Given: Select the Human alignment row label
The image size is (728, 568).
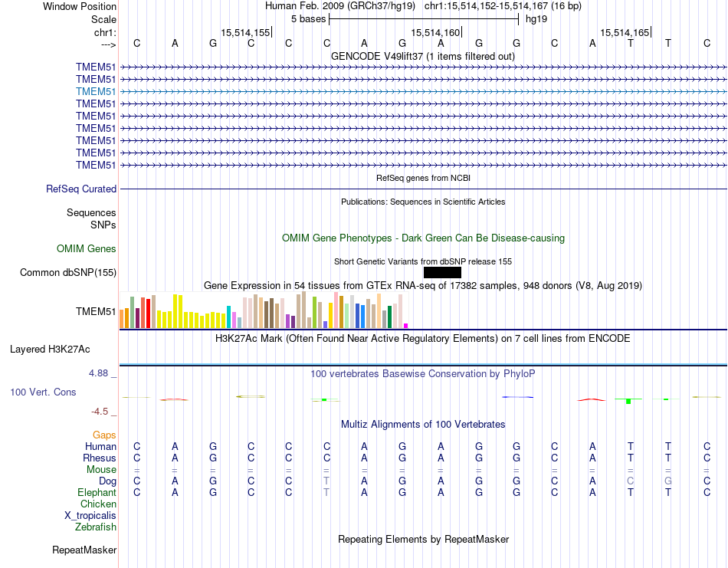Looking at the screenshot, I should [x=100, y=447].
